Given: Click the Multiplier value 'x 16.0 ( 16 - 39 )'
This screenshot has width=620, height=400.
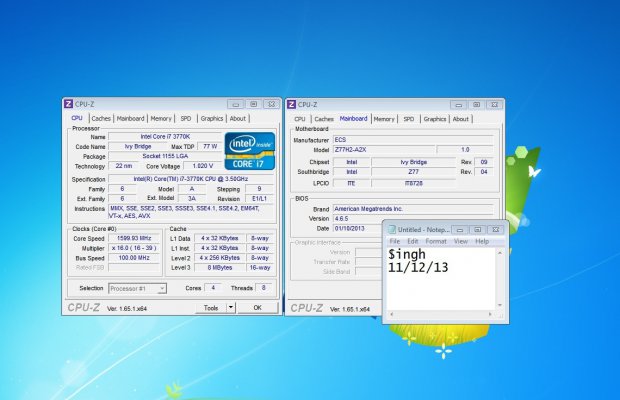Looking at the screenshot, I should coord(134,248).
